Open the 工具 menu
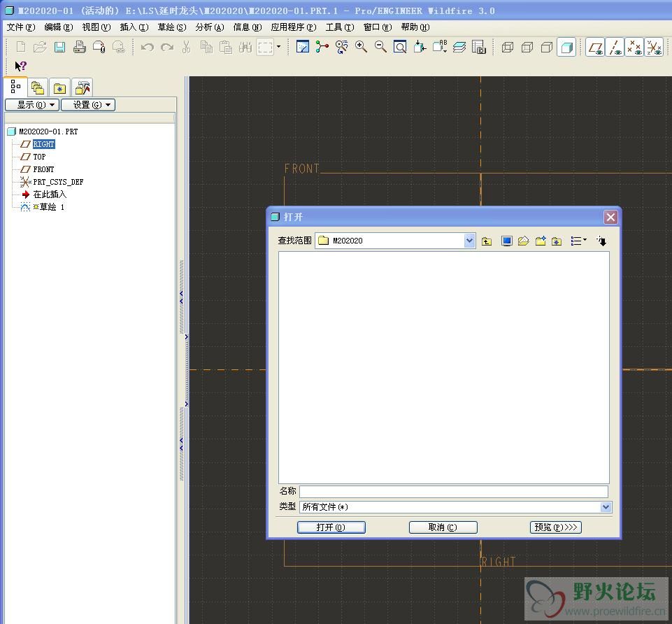The image size is (672, 624). (340, 27)
